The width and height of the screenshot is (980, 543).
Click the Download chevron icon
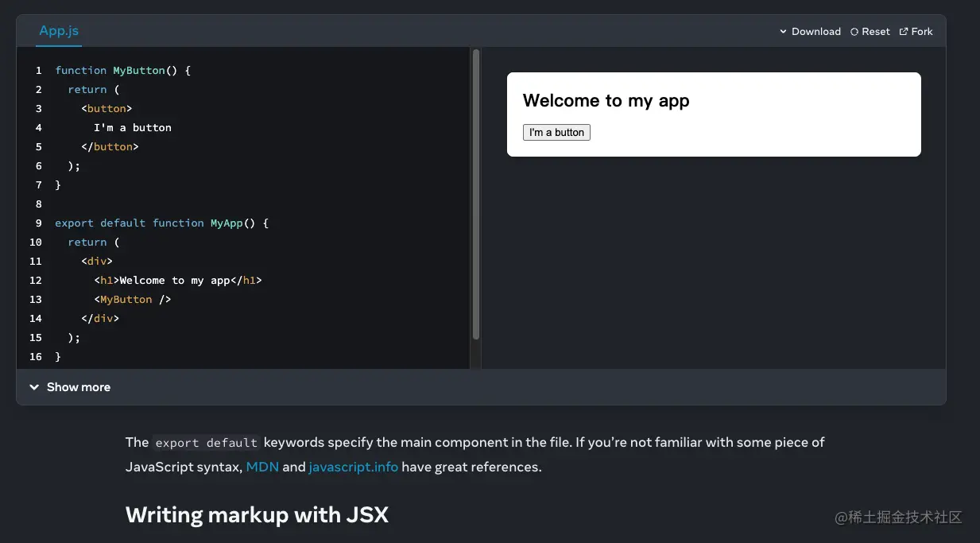point(784,32)
